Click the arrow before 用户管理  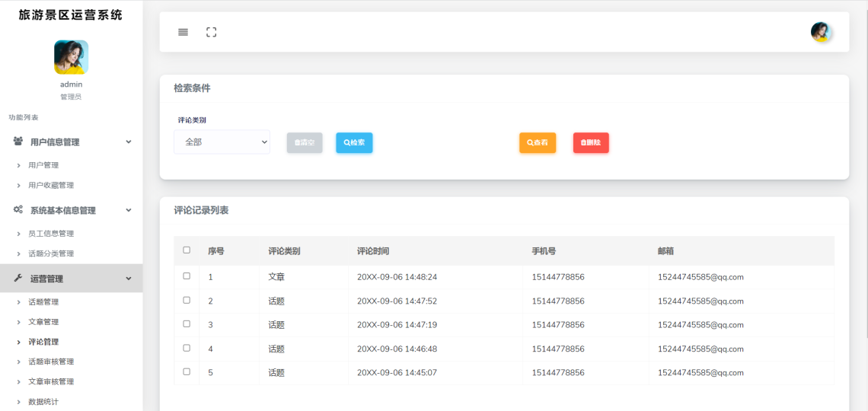pos(19,165)
